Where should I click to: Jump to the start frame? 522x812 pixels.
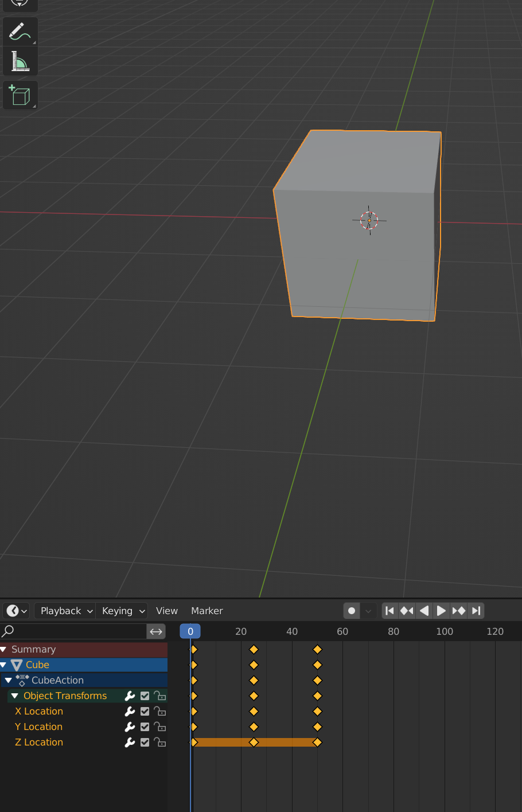coord(389,611)
